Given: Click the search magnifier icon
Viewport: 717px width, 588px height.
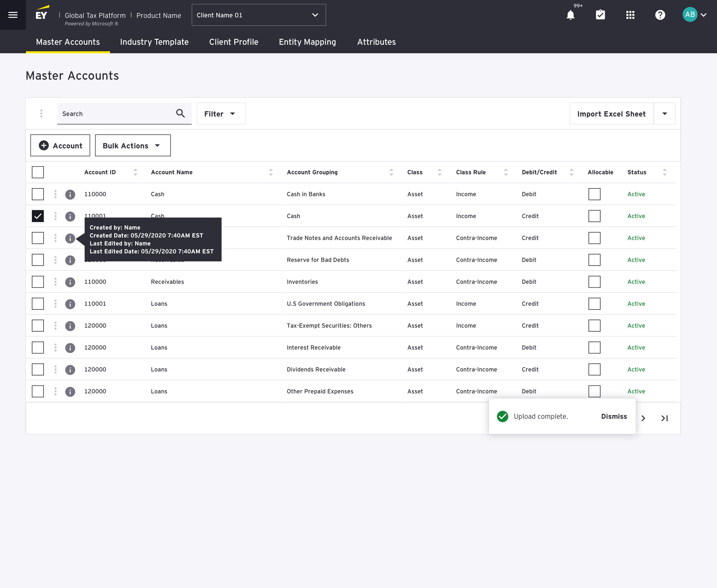Looking at the screenshot, I should click(x=180, y=113).
